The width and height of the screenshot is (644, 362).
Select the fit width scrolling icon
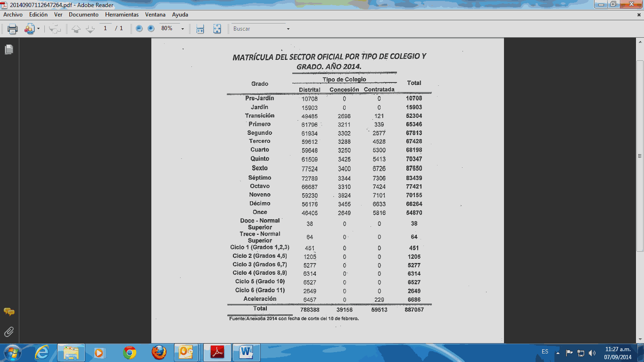pos(200,29)
